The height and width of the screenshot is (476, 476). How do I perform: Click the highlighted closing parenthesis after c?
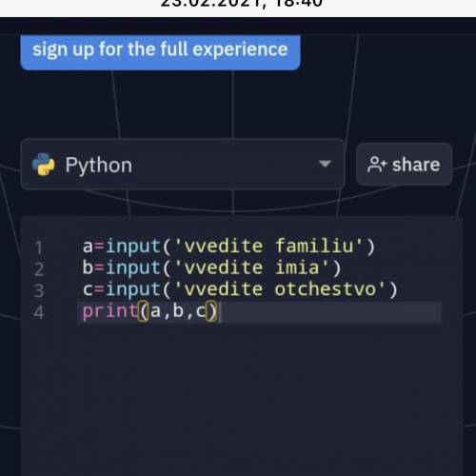click(211, 311)
